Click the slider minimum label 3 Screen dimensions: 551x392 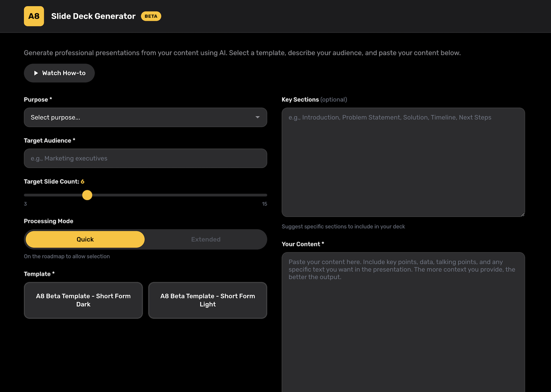25,204
